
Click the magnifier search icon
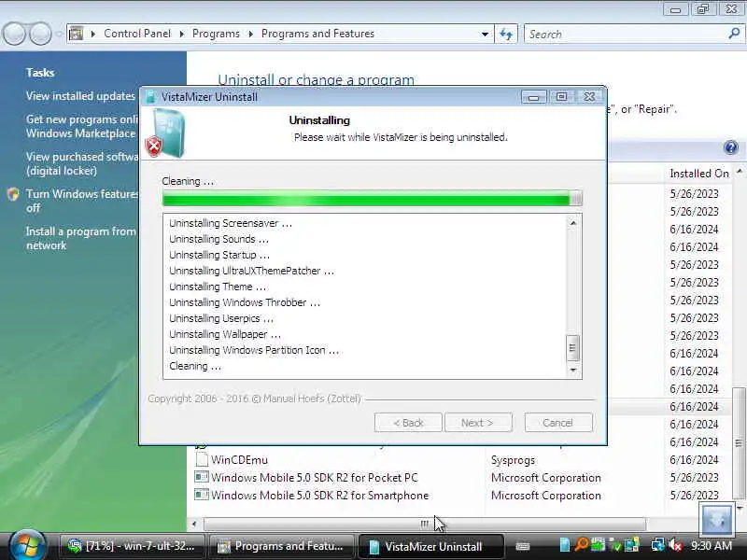734,34
